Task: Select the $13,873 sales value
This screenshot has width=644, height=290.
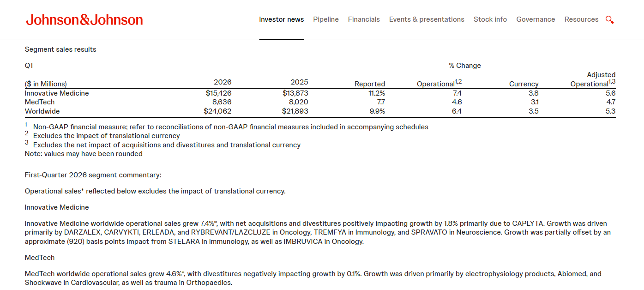Action: [x=295, y=93]
